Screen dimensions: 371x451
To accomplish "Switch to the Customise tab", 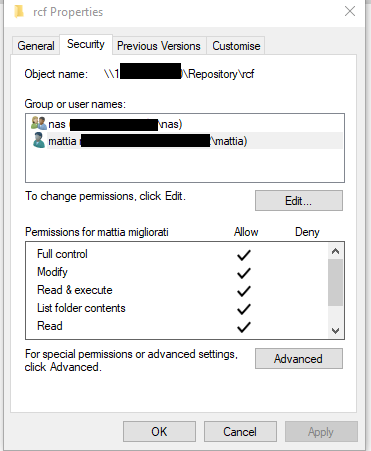I will tap(236, 46).
